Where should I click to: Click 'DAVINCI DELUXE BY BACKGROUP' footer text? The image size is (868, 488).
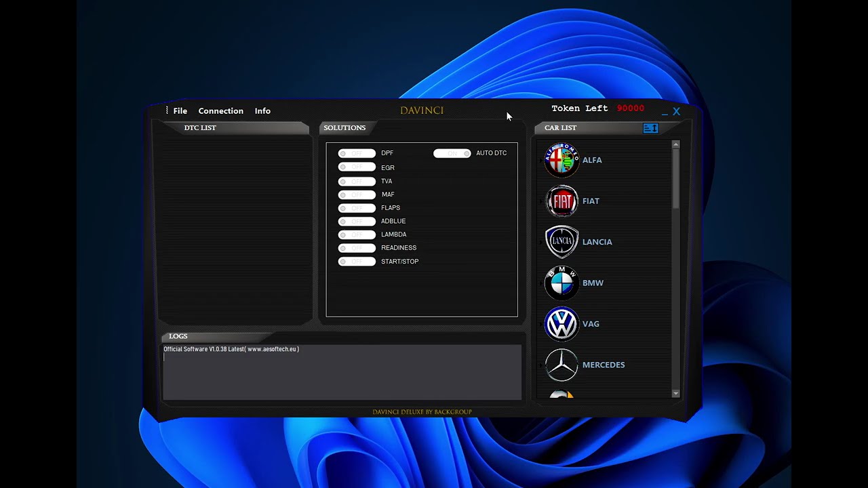422,412
